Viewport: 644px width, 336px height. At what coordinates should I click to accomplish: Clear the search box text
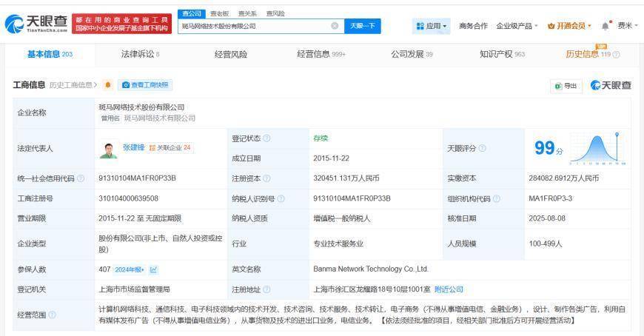(x=335, y=26)
